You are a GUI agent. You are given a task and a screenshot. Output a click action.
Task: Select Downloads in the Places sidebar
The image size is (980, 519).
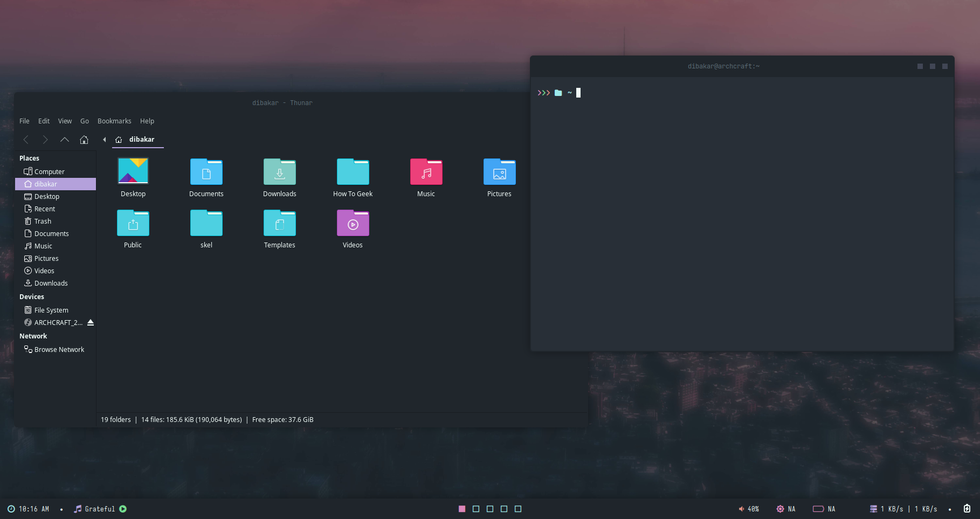coord(56,283)
